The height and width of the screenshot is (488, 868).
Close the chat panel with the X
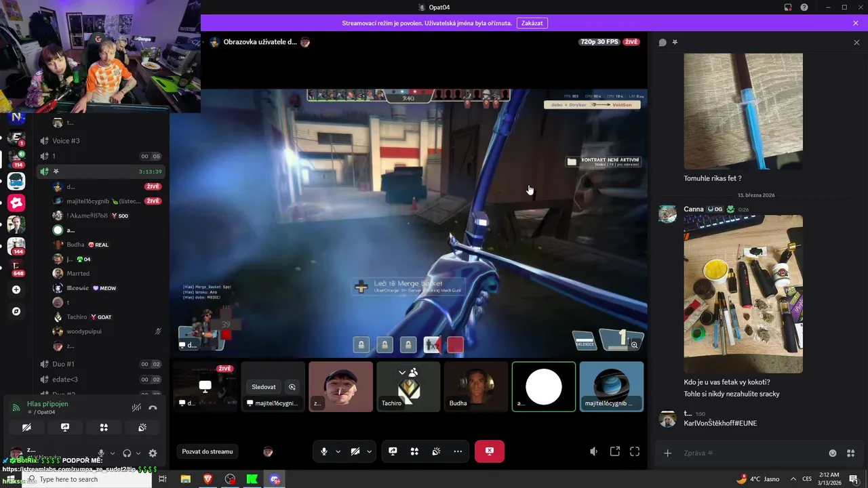(856, 42)
